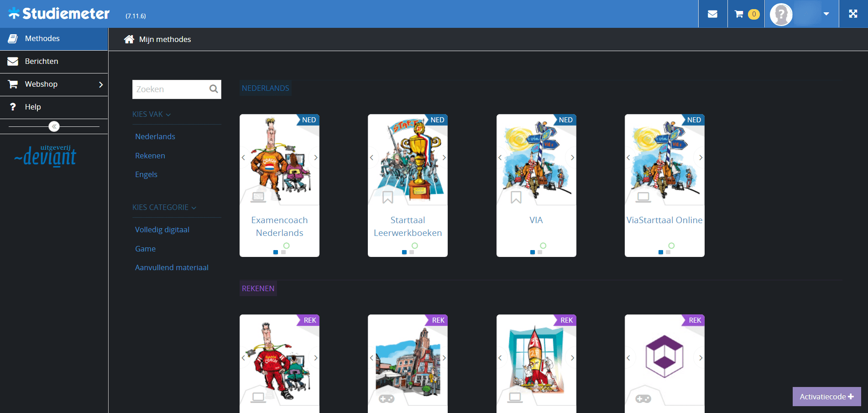The image size is (868, 413).
Task: Click laptop icon on ViaStarttaal Online card
Action: (x=643, y=197)
